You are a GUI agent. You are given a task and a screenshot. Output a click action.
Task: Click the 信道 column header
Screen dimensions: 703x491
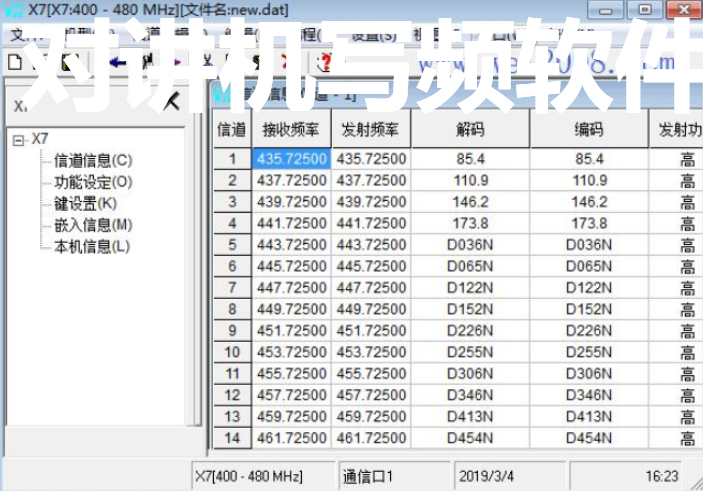tap(232, 130)
